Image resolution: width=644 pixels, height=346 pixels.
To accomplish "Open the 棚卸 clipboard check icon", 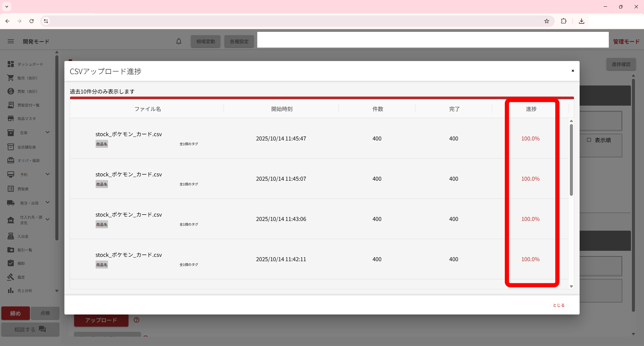I will pos(11,263).
